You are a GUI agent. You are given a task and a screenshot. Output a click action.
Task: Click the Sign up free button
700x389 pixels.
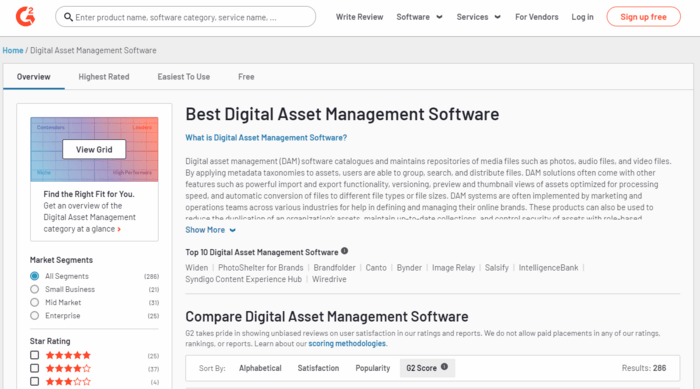643,17
